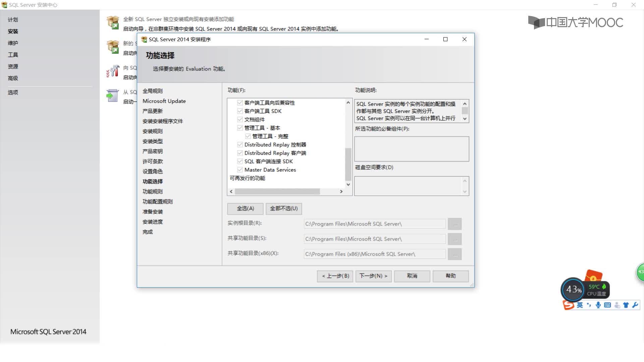Click the new SQL Server standalone installation icon
The image size is (644, 362).
click(113, 23)
